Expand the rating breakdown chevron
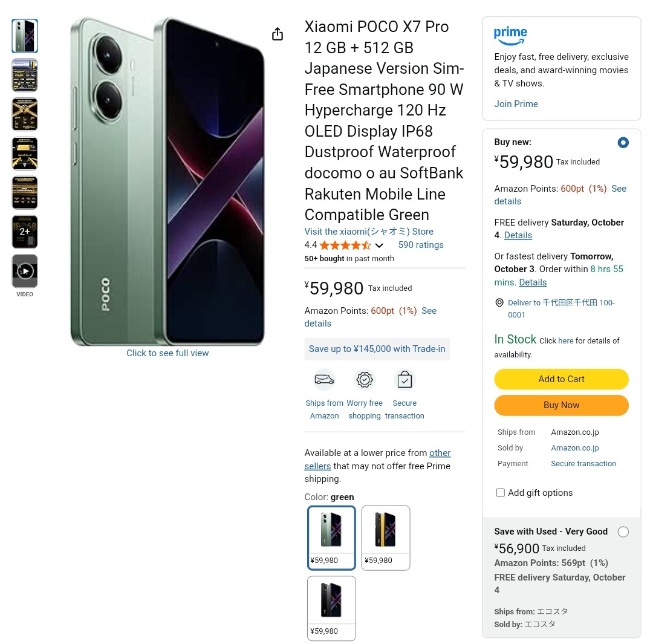Image resolution: width=653 pixels, height=644 pixels. point(379,246)
